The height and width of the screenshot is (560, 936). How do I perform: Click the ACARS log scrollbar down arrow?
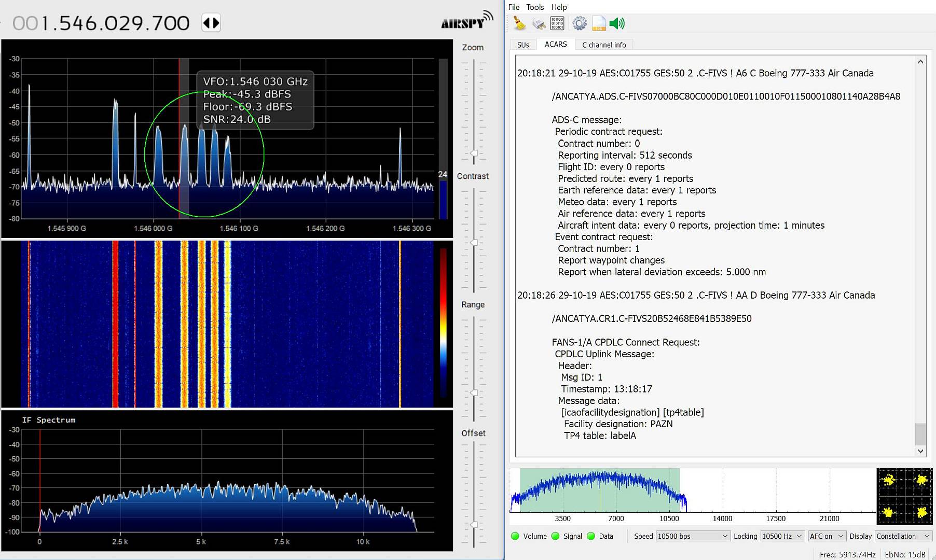tap(920, 451)
